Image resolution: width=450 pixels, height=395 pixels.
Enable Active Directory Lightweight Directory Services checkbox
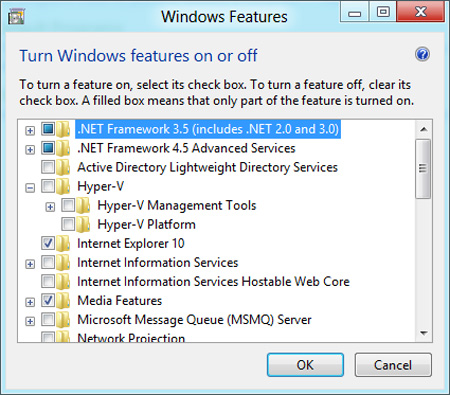coord(48,167)
